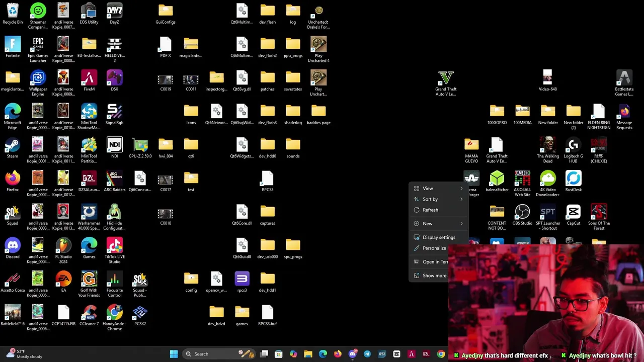The height and width of the screenshot is (362, 644).
Task: Expand the View submenu in context menu
Action: click(x=438, y=189)
